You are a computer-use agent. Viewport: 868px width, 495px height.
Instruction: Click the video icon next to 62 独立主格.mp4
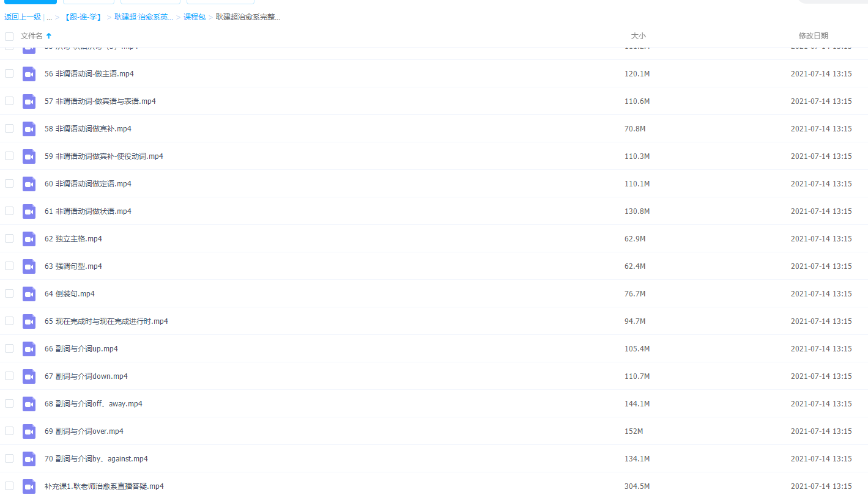coord(29,239)
